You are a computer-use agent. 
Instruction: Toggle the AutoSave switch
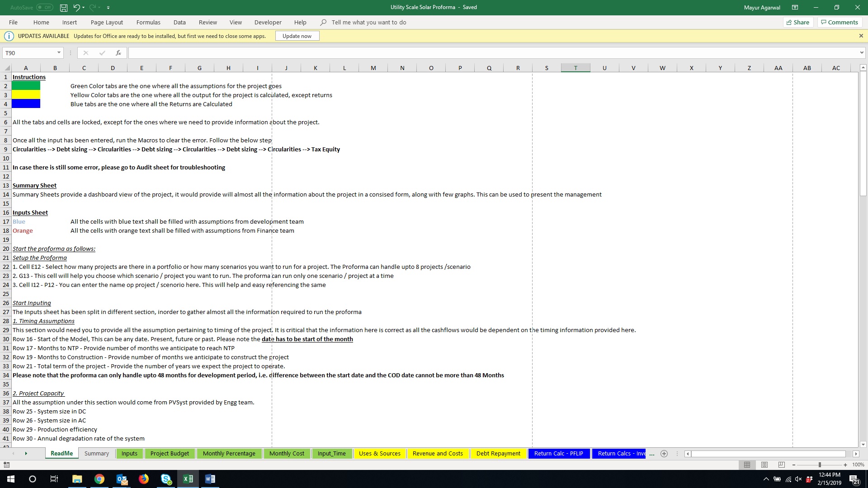45,8
